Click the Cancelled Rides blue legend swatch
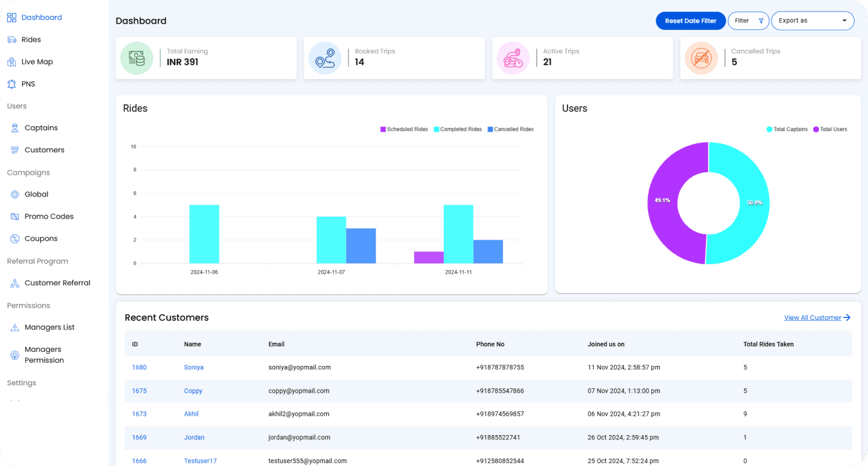 [x=490, y=129]
